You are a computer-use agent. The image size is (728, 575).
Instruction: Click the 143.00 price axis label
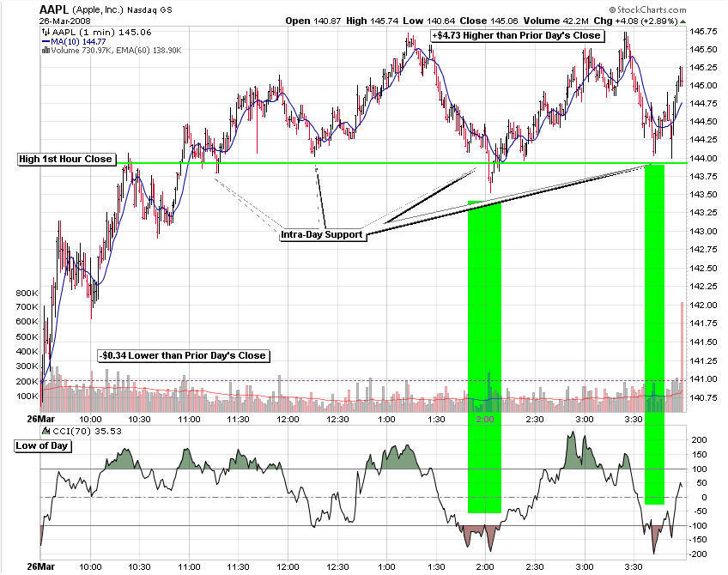pos(703,231)
